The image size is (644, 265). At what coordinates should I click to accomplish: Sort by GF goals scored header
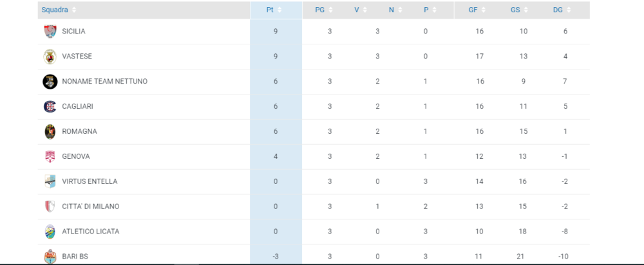(476, 10)
